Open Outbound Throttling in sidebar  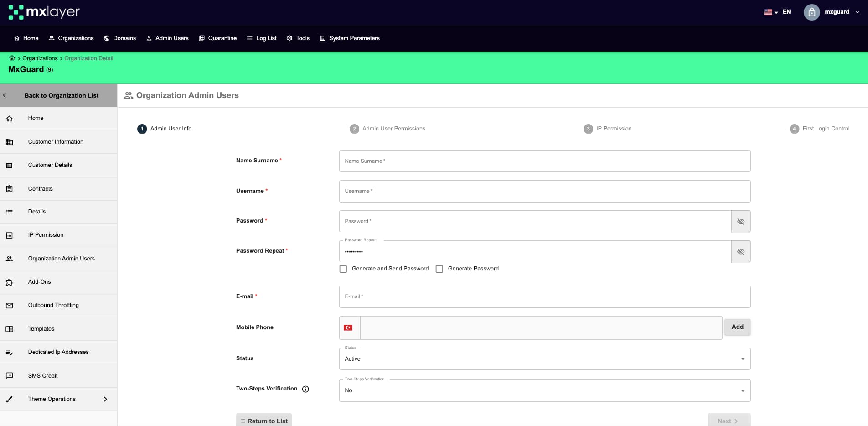[58, 306]
